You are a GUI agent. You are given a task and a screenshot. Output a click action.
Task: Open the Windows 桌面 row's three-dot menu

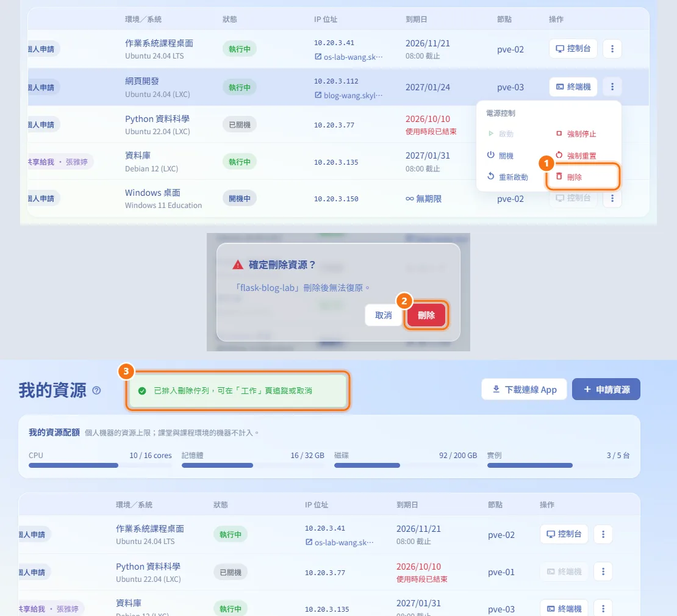[x=612, y=198]
